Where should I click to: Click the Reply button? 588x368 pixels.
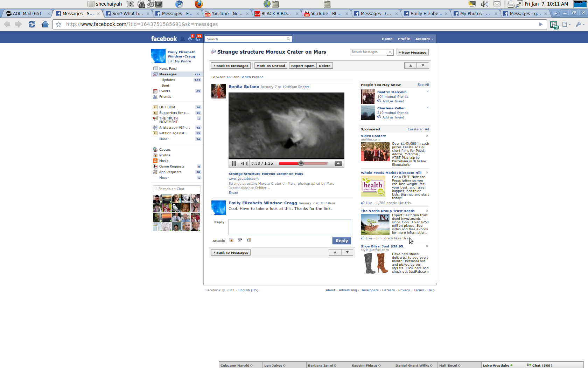tap(342, 241)
